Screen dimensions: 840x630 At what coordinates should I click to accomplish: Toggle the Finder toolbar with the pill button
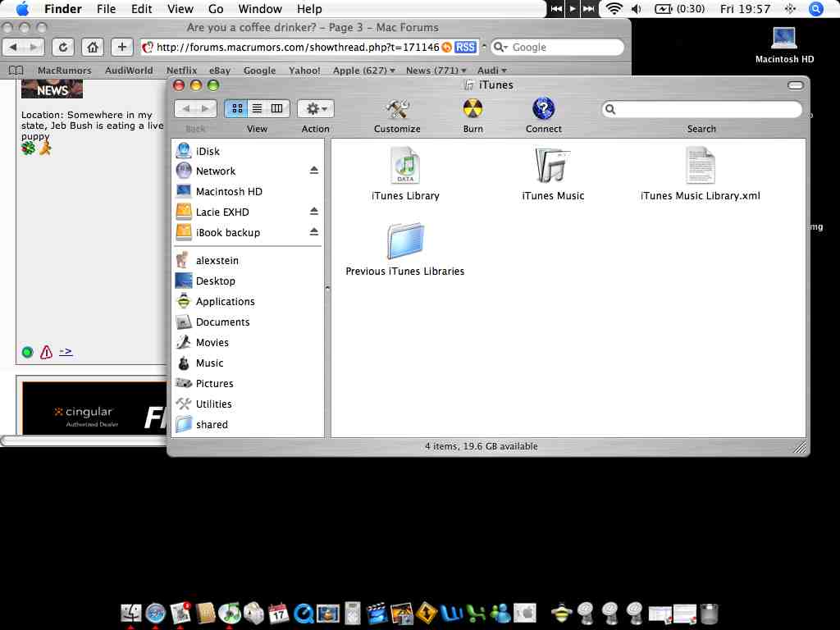click(x=796, y=85)
